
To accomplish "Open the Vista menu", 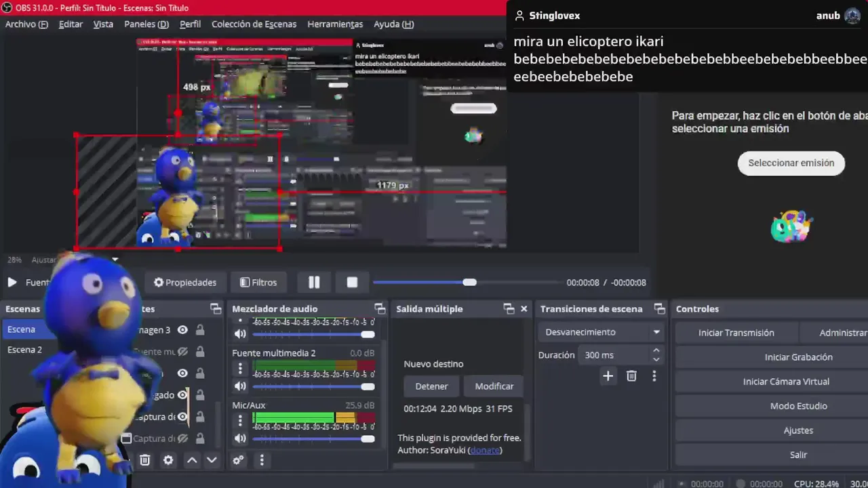I will point(103,24).
